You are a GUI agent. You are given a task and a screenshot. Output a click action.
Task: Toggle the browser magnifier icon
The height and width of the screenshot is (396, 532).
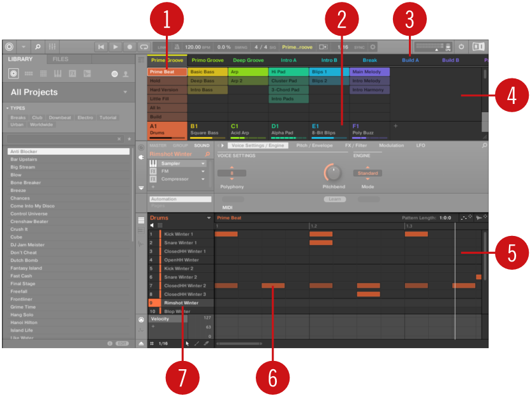[x=38, y=47]
